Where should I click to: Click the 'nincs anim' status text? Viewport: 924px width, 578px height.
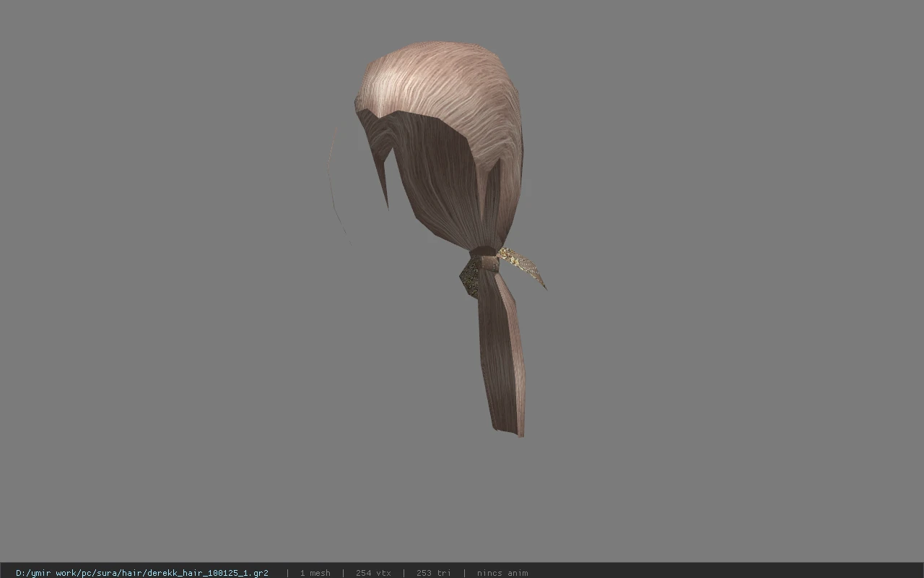pos(502,573)
